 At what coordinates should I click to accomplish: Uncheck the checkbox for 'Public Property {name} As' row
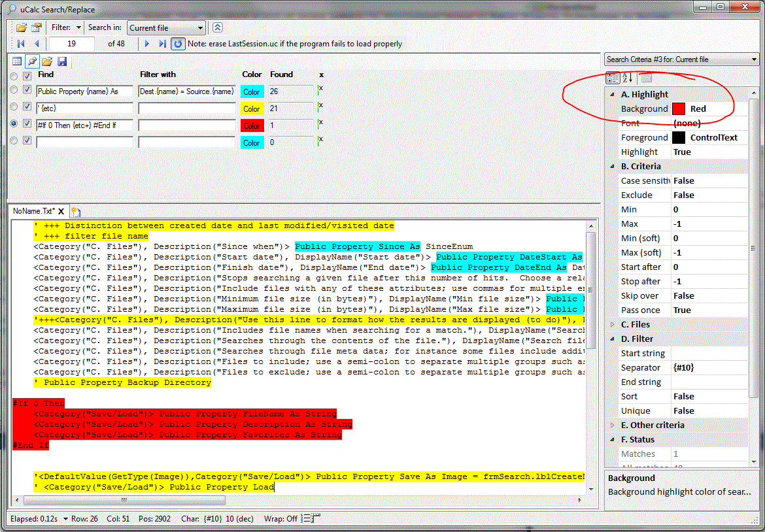[x=27, y=90]
